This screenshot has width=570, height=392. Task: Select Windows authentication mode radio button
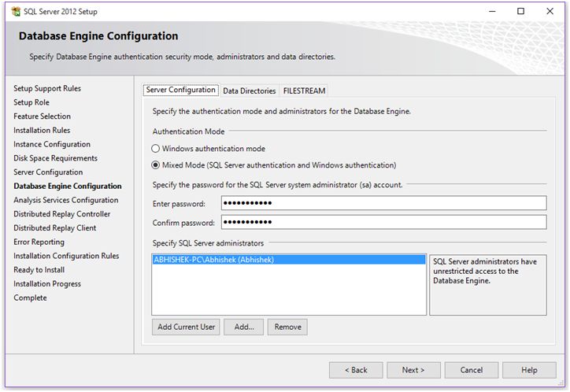(156, 149)
